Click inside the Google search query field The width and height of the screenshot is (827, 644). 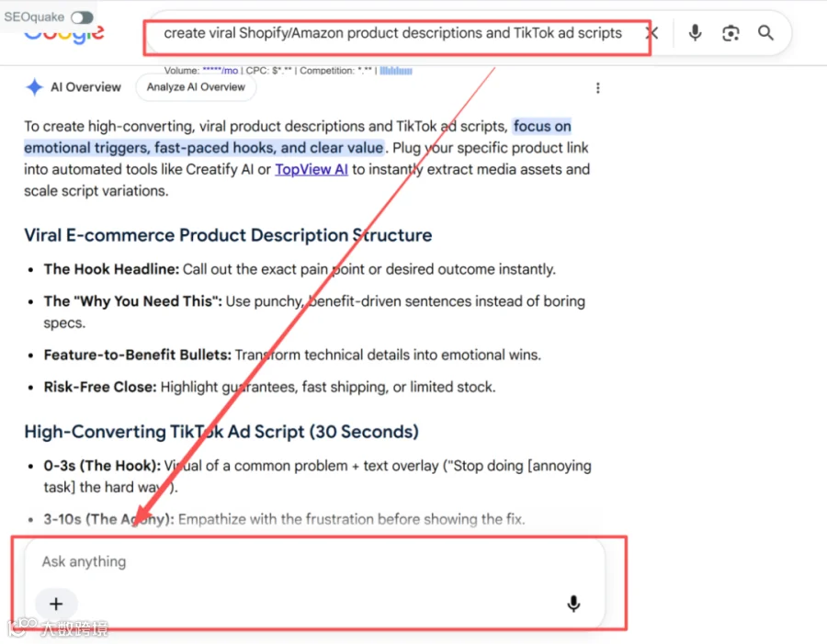coord(392,33)
